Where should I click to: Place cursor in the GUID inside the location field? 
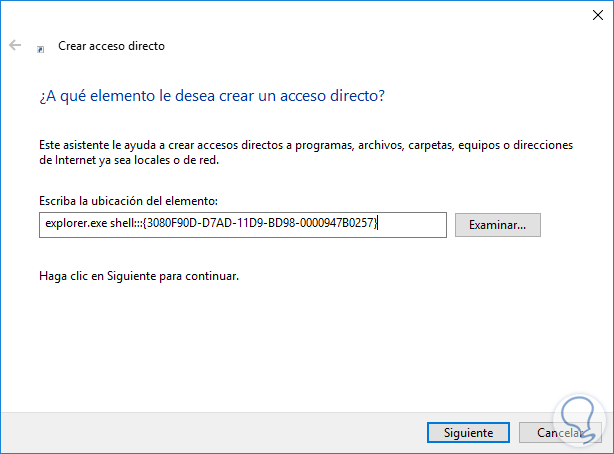(x=260, y=225)
